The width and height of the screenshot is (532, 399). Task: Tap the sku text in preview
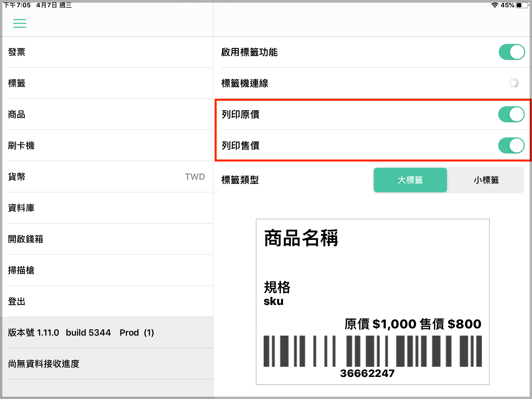point(274,301)
